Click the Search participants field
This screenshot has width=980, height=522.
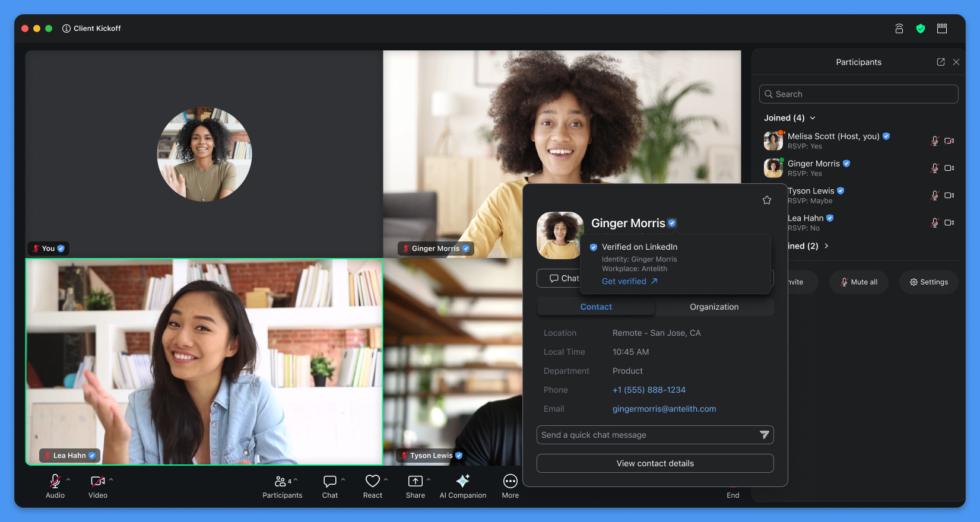(858, 94)
